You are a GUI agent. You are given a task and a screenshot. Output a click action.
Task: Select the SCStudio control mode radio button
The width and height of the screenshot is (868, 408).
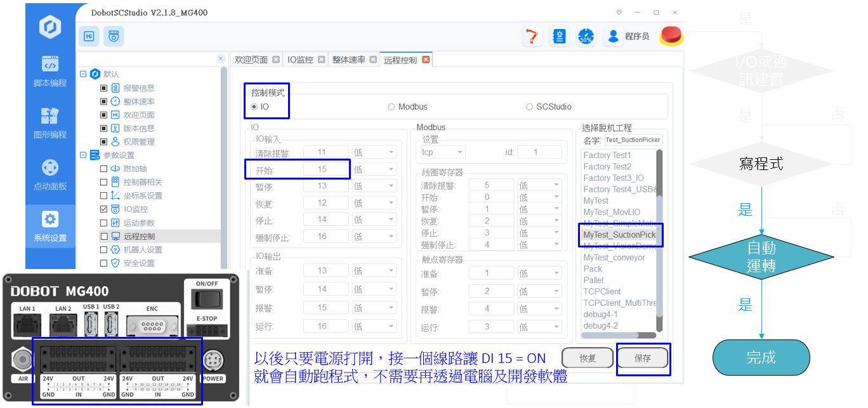click(x=529, y=107)
